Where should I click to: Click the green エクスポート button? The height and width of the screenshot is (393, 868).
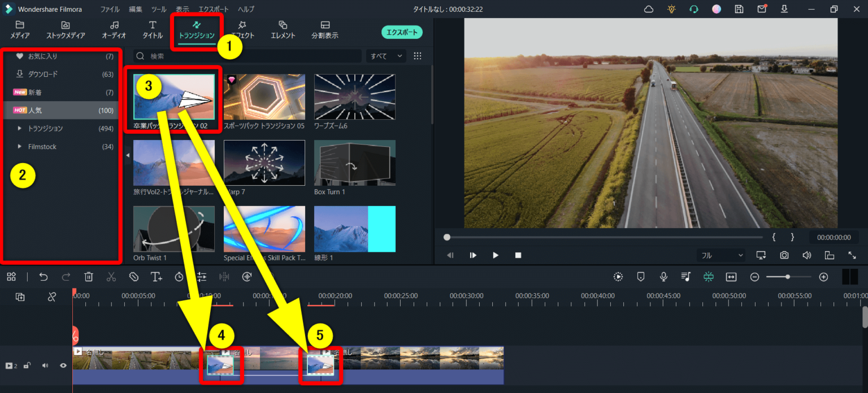(402, 32)
